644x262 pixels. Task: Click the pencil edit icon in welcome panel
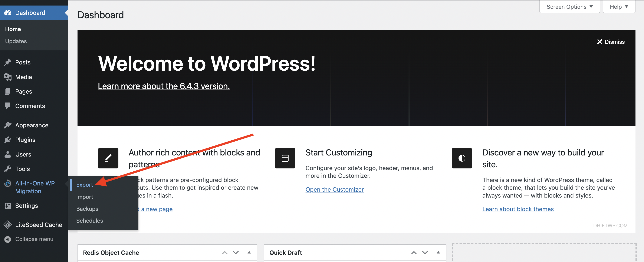(x=108, y=158)
